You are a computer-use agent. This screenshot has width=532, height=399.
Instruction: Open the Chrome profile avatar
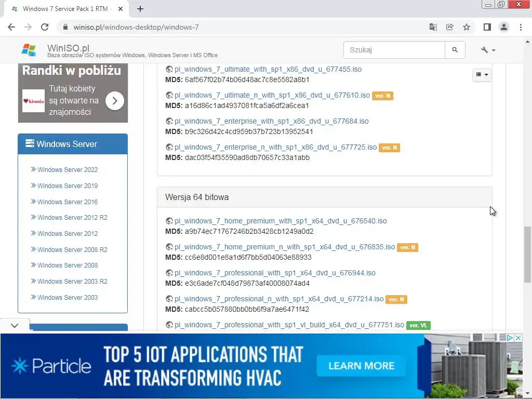(x=504, y=27)
